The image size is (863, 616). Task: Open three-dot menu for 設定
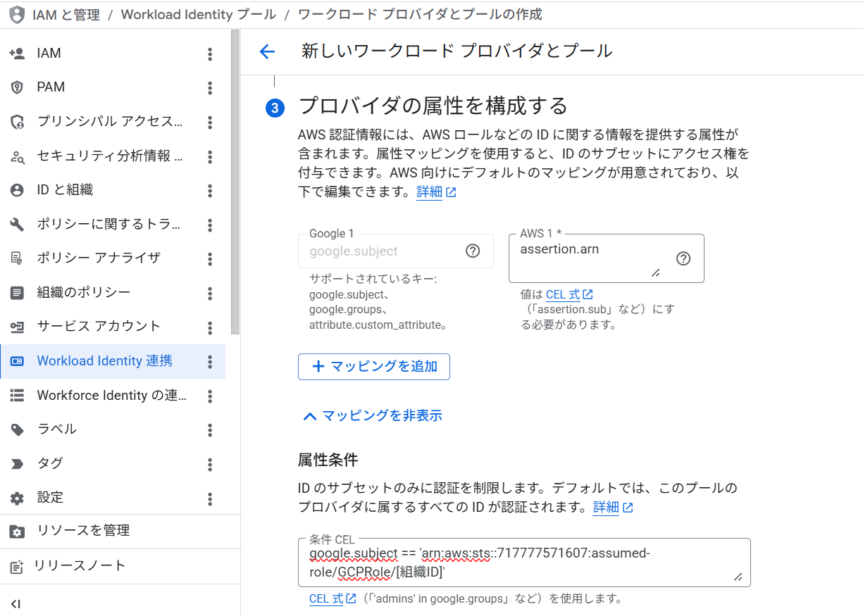pos(210,498)
